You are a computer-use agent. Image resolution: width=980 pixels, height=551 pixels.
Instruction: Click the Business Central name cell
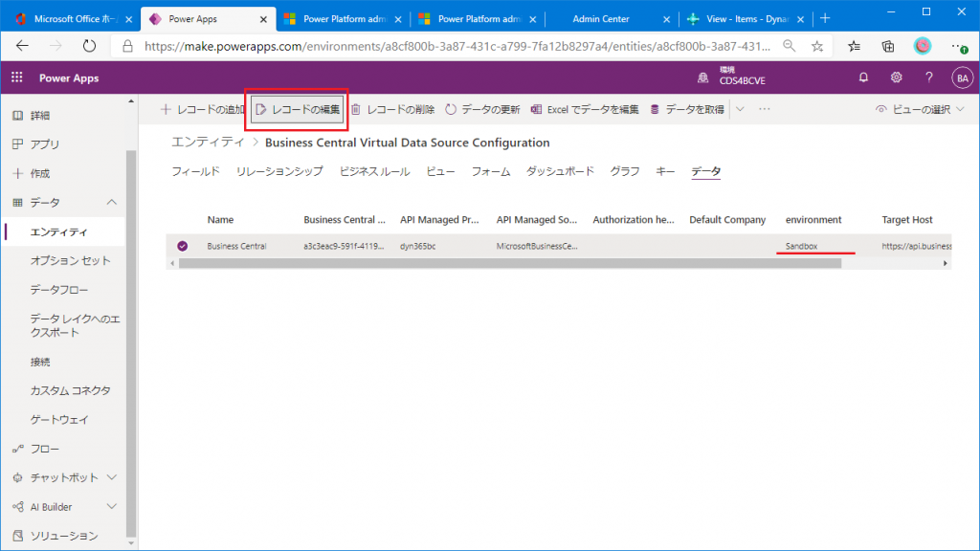tap(237, 246)
